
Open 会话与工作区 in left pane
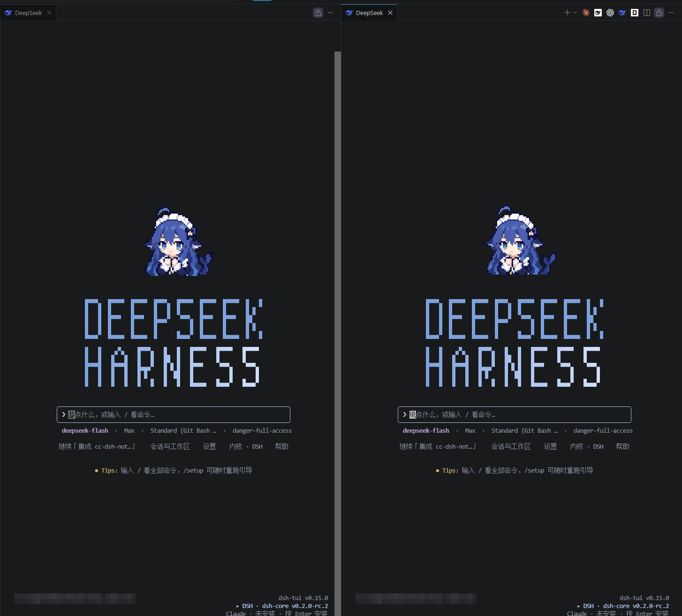pos(170,446)
